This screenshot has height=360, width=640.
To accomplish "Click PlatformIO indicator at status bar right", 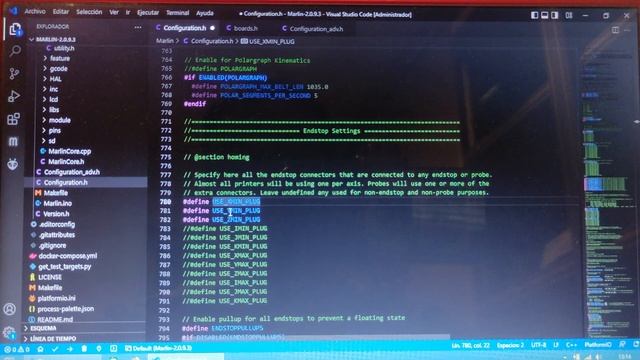I will point(598,345).
